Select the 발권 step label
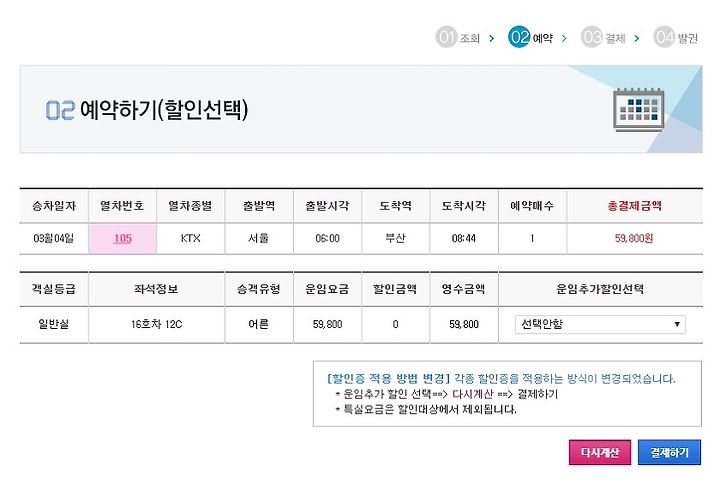Image resolution: width=720 pixels, height=484 pixels. click(x=687, y=39)
